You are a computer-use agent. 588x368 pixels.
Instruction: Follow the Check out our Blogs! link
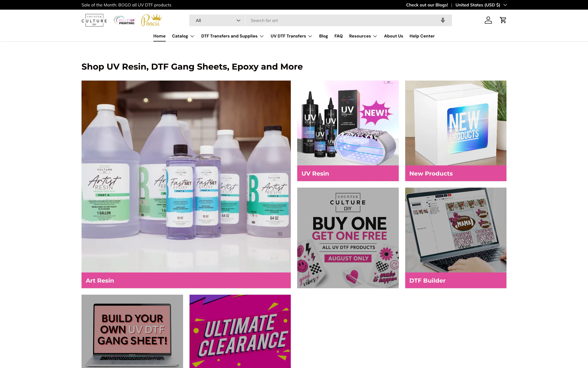tap(427, 5)
